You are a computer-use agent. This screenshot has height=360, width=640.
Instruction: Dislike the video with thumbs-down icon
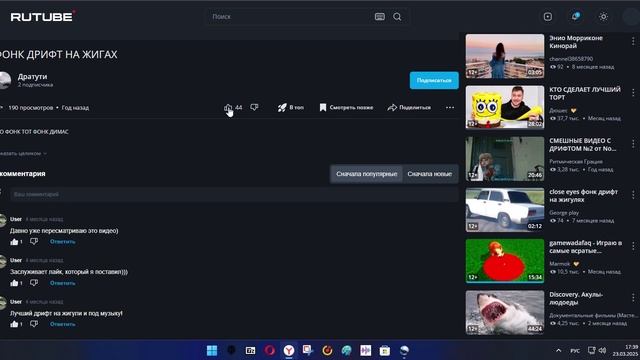click(x=254, y=107)
